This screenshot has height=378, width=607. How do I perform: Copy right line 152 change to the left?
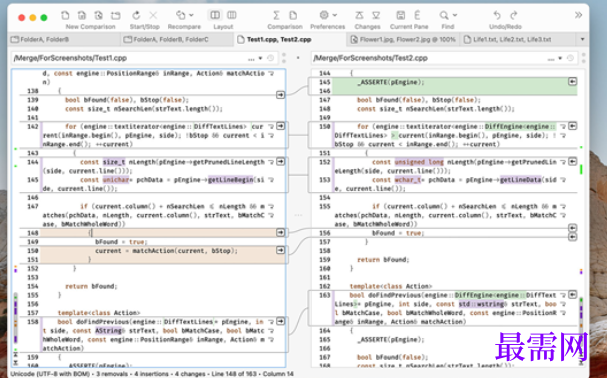tap(573, 162)
